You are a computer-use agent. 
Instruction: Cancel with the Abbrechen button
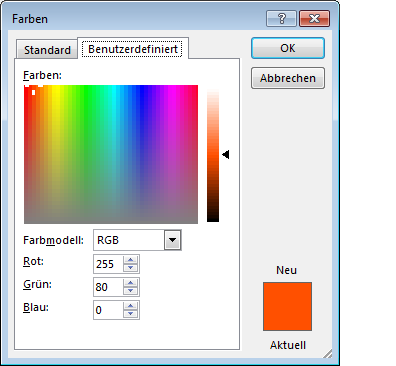(288, 78)
